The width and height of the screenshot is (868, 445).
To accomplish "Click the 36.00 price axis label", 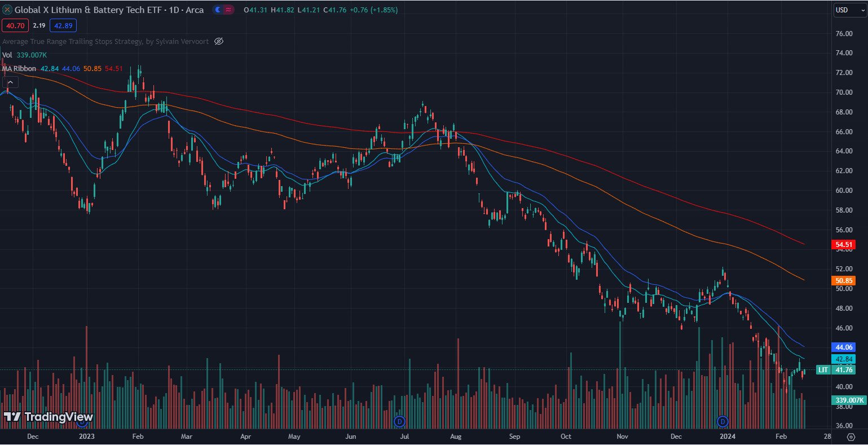I will click(x=844, y=426).
